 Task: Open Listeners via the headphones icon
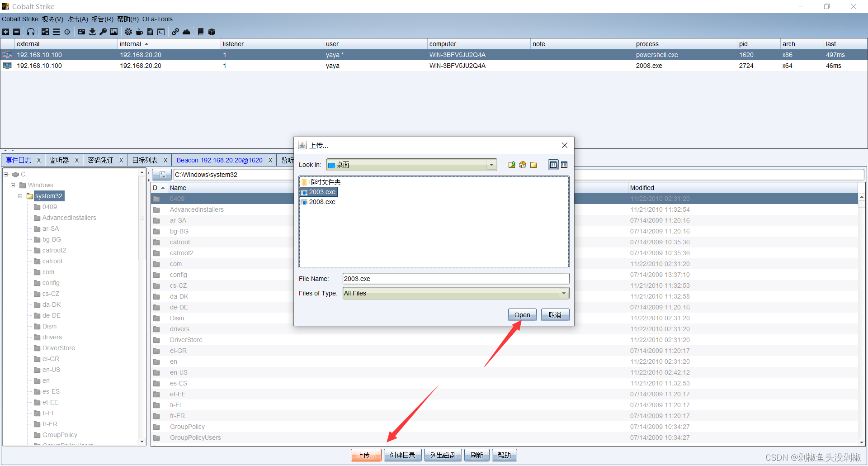(31, 32)
